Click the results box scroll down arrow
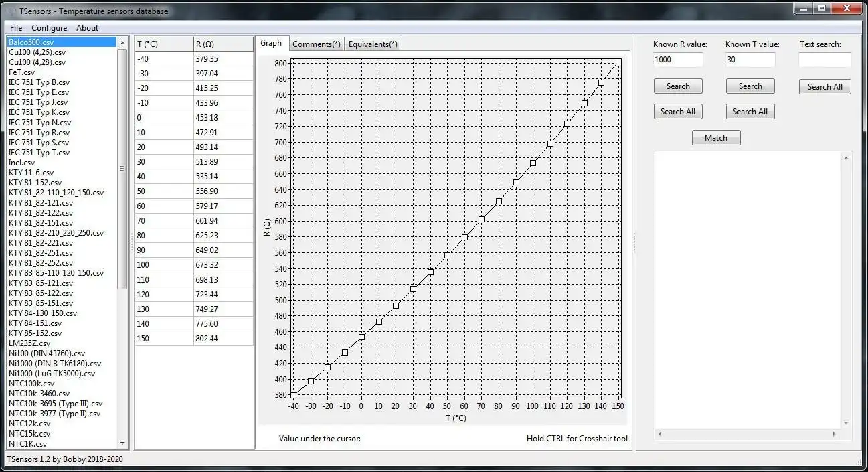Image resolution: width=868 pixels, height=472 pixels. [846, 423]
